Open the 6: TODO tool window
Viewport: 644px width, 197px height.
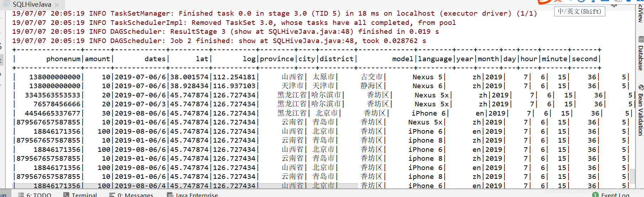tap(35, 195)
